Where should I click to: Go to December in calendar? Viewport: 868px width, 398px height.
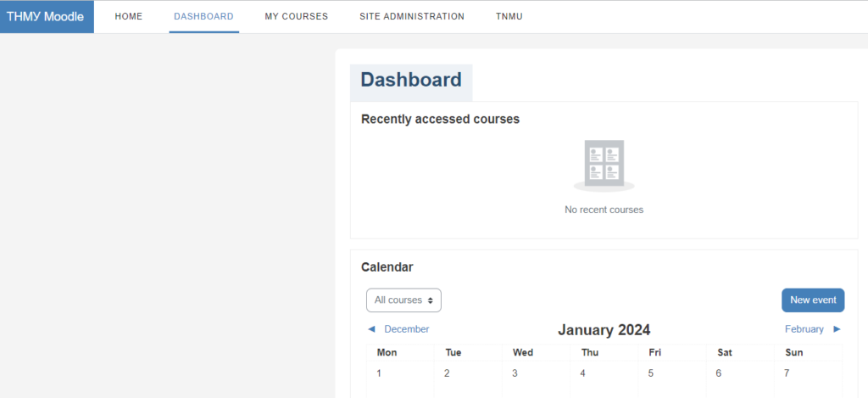(406, 329)
